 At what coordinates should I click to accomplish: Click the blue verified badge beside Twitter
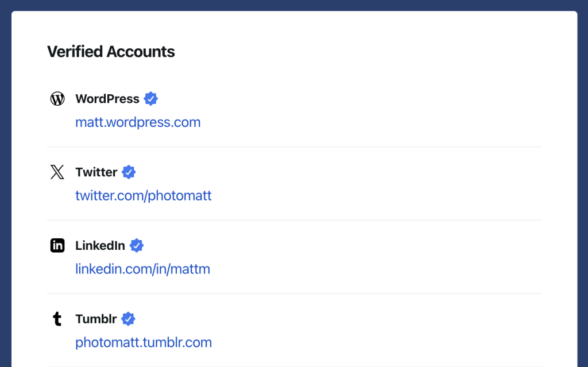click(129, 172)
